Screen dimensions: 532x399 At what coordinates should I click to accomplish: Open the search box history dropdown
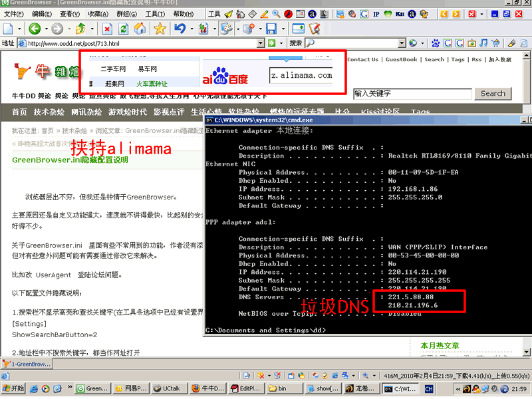[402, 43]
